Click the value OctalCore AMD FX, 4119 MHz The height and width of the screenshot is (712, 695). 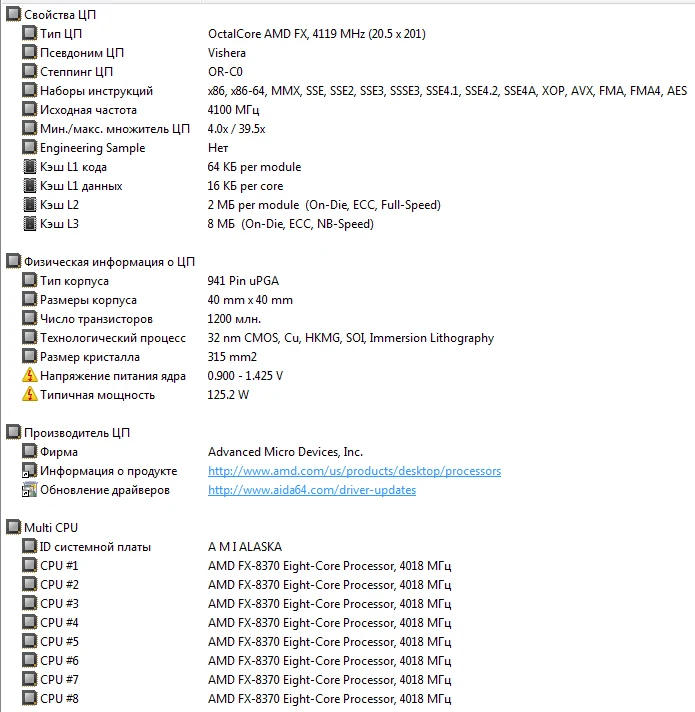click(x=316, y=34)
